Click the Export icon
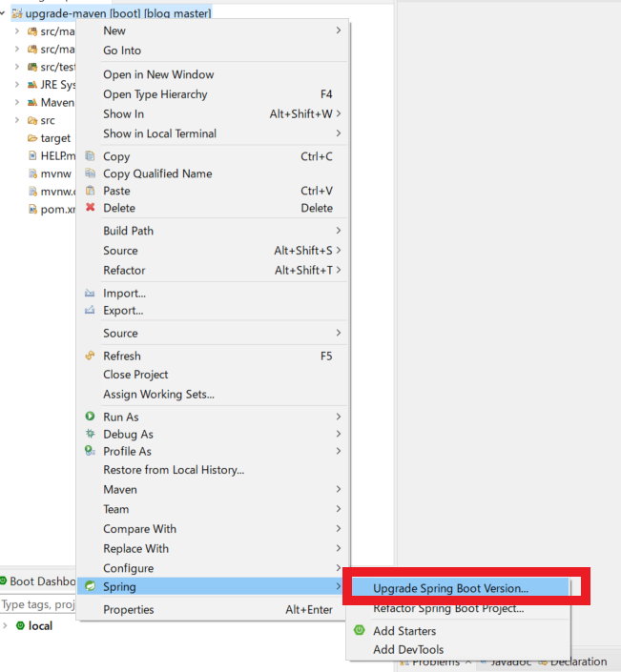Image resolution: width=621 pixels, height=672 pixels. pyautogui.click(x=90, y=310)
